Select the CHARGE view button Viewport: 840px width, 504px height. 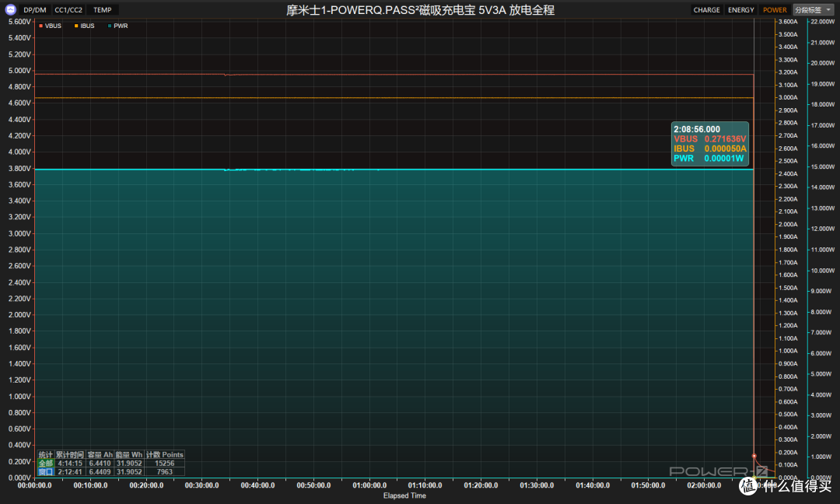tap(706, 9)
